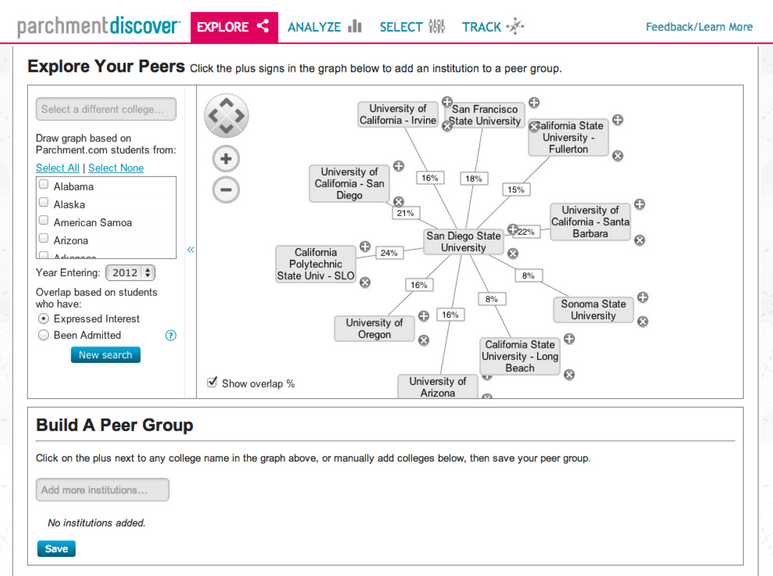This screenshot has width=773, height=576.
Task: Click the 22% overlap label
Action: (527, 232)
